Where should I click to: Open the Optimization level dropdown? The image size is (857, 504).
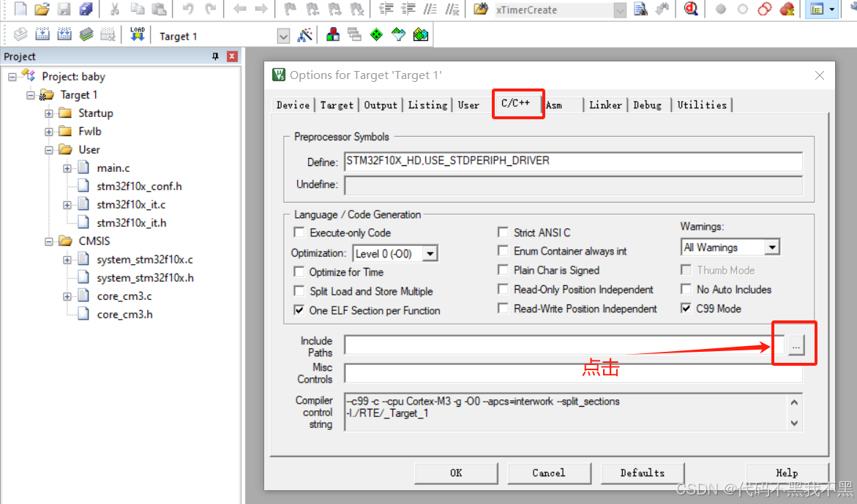430,254
